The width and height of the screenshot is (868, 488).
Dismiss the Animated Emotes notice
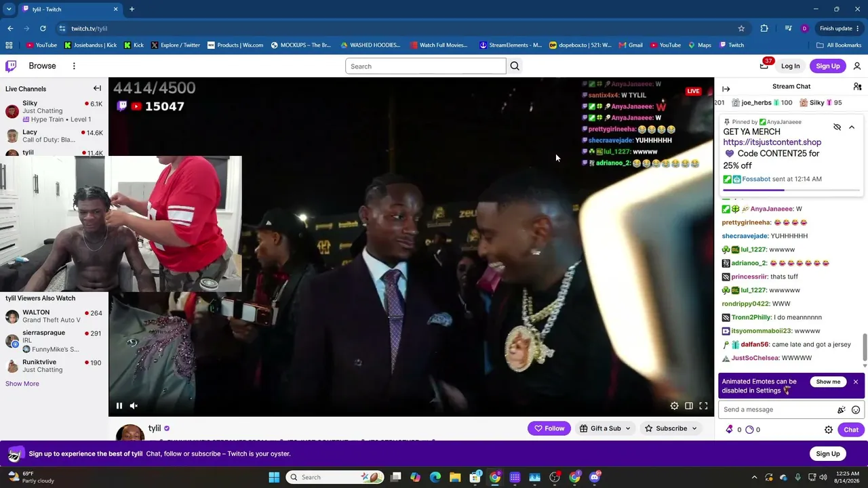tap(856, 382)
